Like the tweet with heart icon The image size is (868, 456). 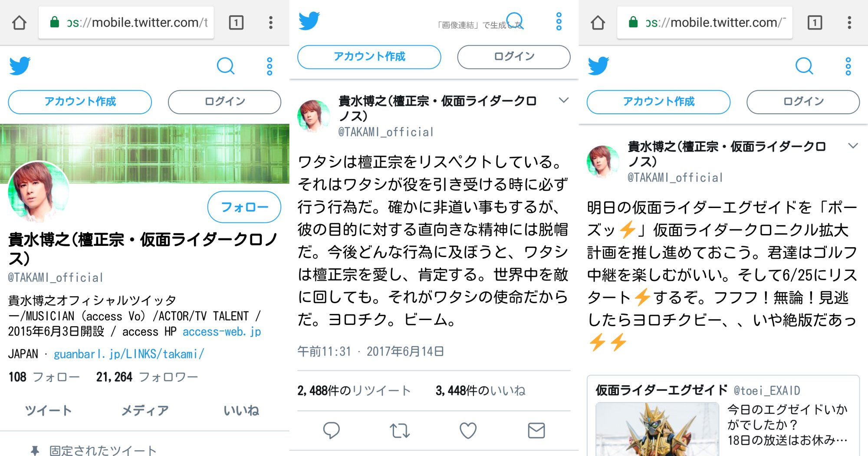(468, 431)
